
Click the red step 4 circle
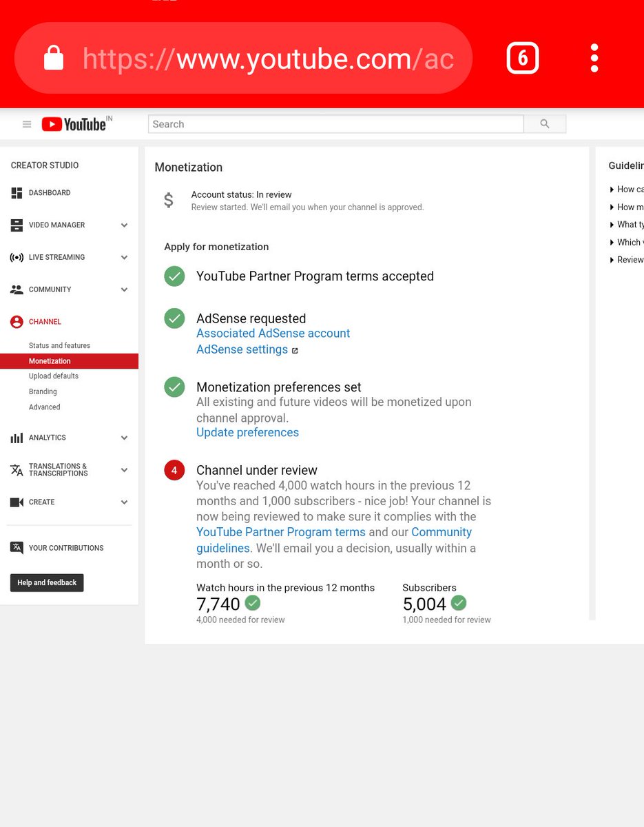pyautogui.click(x=174, y=471)
